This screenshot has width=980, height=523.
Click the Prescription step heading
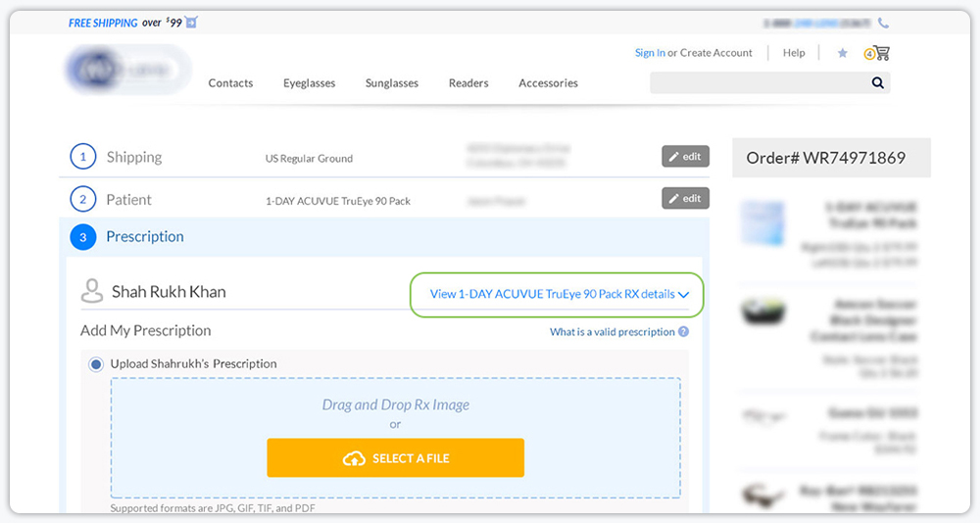[x=145, y=237]
